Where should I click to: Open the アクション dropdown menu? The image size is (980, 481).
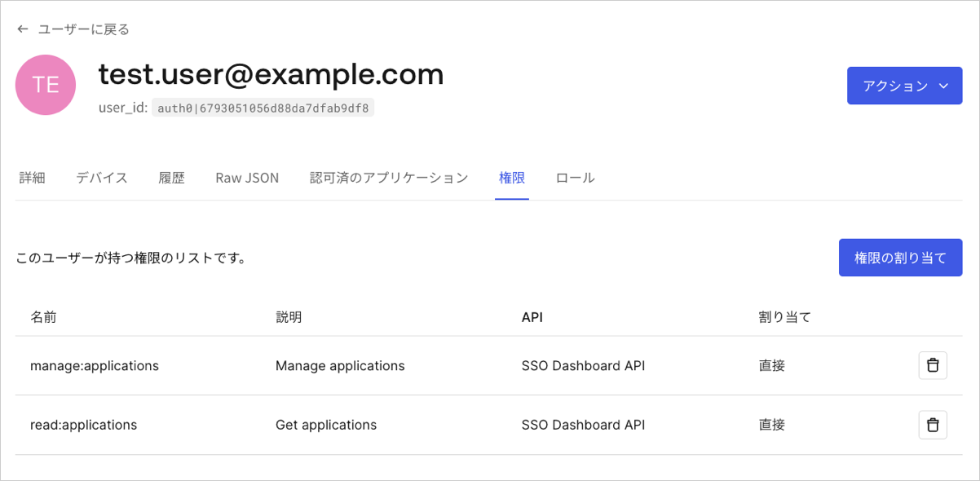click(x=905, y=85)
